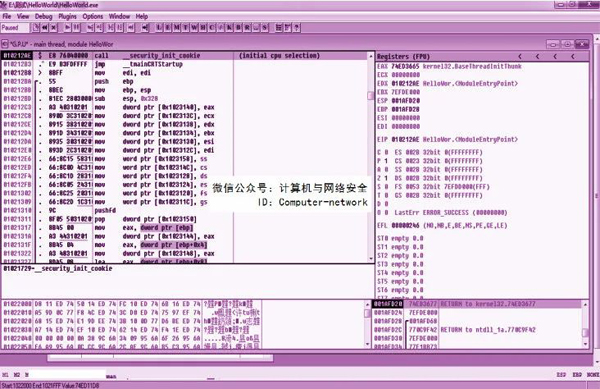The height and width of the screenshot is (389, 600).
Task: Show Threads with the T icon
Action: point(186,28)
